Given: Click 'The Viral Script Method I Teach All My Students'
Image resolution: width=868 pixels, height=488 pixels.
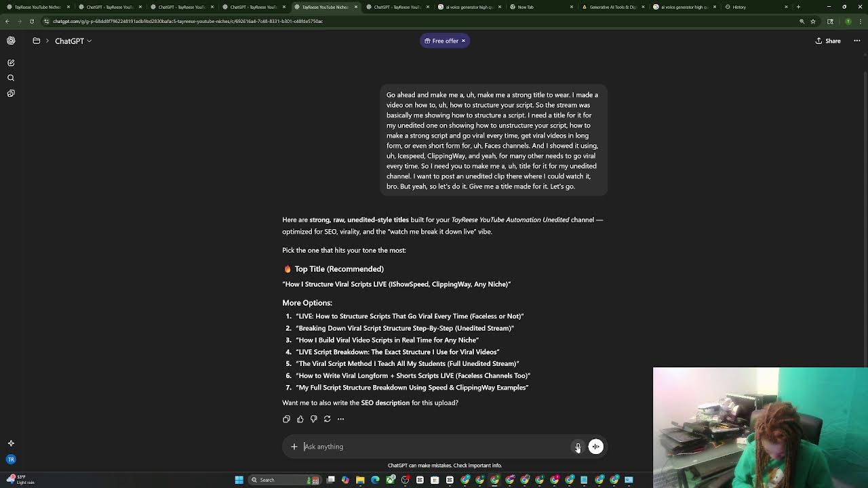Looking at the screenshot, I should pyautogui.click(x=408, y=363).
